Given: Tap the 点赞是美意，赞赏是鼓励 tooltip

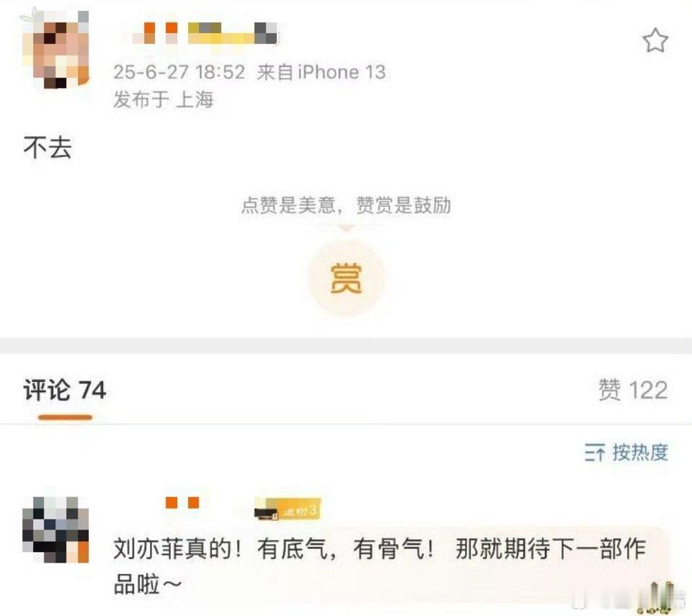Looking at the screenshot, I should 346,205.
